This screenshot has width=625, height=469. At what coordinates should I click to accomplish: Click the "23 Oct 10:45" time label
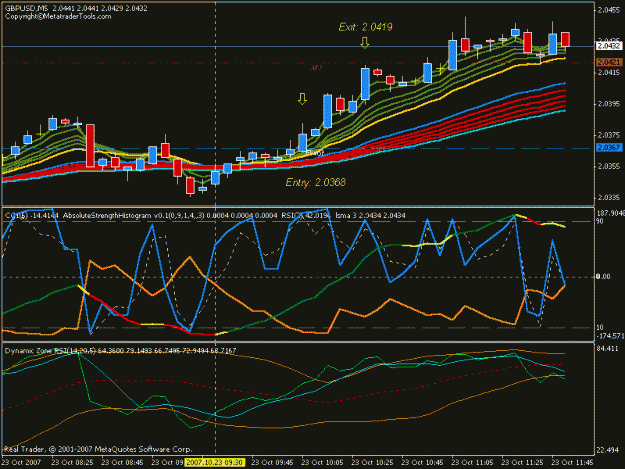(422, 463)
